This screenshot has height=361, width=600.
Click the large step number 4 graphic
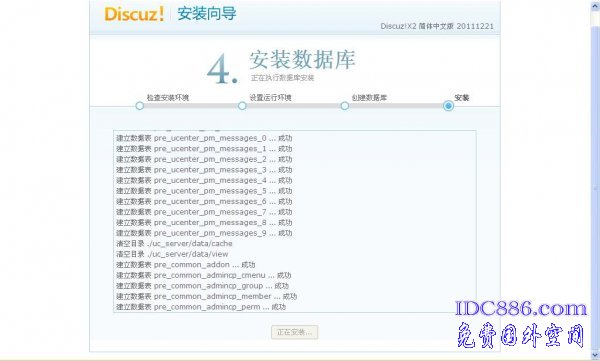click(x=222, y=69)
